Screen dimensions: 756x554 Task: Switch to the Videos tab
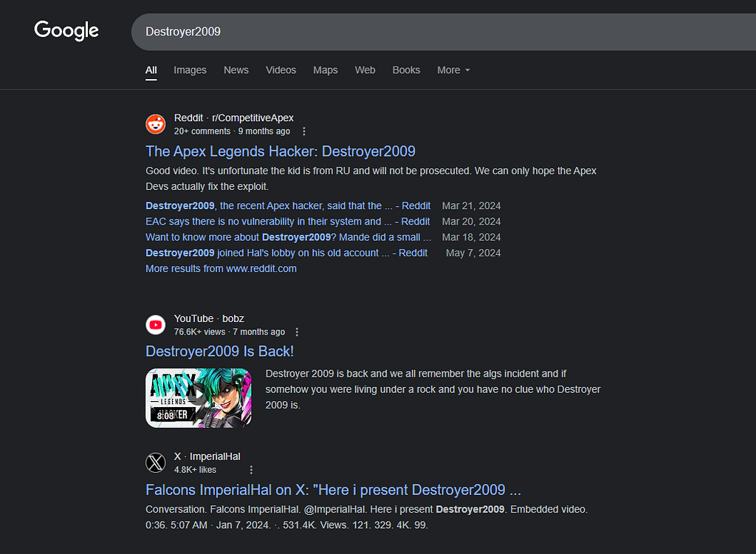(281, 70)
